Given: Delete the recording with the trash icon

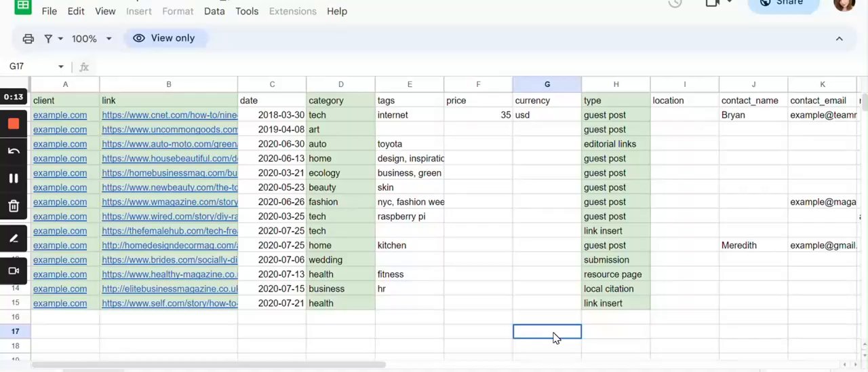Looking at the screenshot, I should click(x=14, y=206).
